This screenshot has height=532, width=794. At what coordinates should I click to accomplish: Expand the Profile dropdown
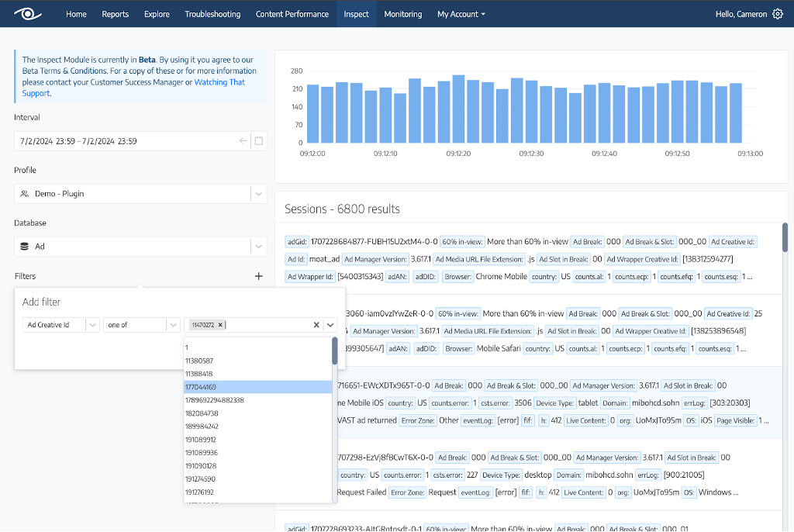click(258, 193)
